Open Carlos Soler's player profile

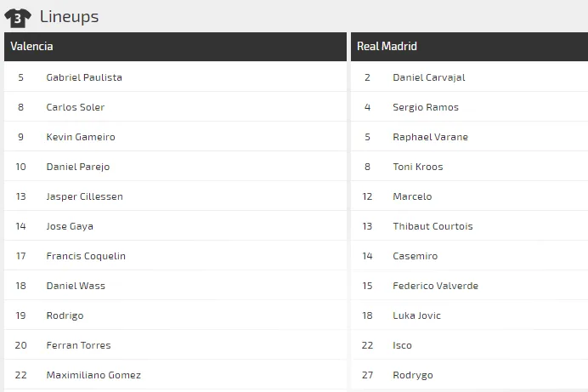pyautogui.click(x=76, y=107)
